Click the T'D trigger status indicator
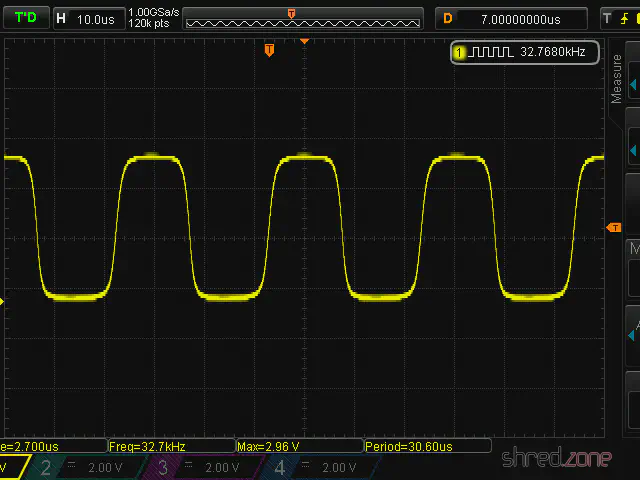Viewport: 640px width, 480px height. (x=26, y=18)
